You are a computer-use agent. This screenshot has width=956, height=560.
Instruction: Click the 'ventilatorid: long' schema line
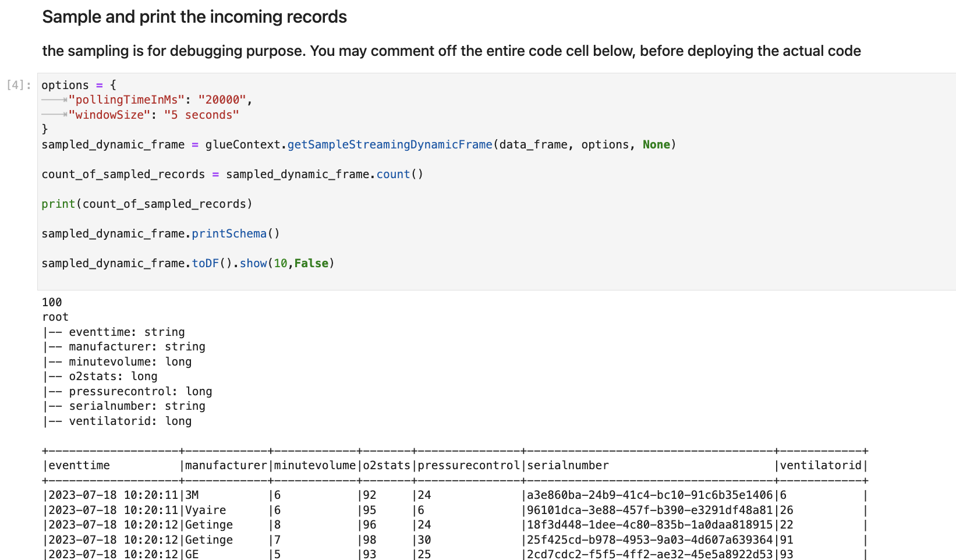(x=130, y=421)
